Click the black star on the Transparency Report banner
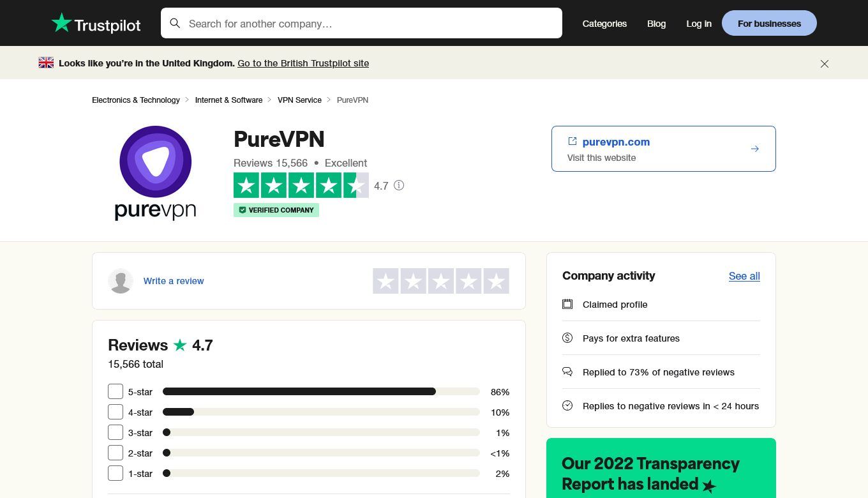Image resolution: width=868 pixels, height=498 pixels. pyautogui.click(x=709, y=487)
